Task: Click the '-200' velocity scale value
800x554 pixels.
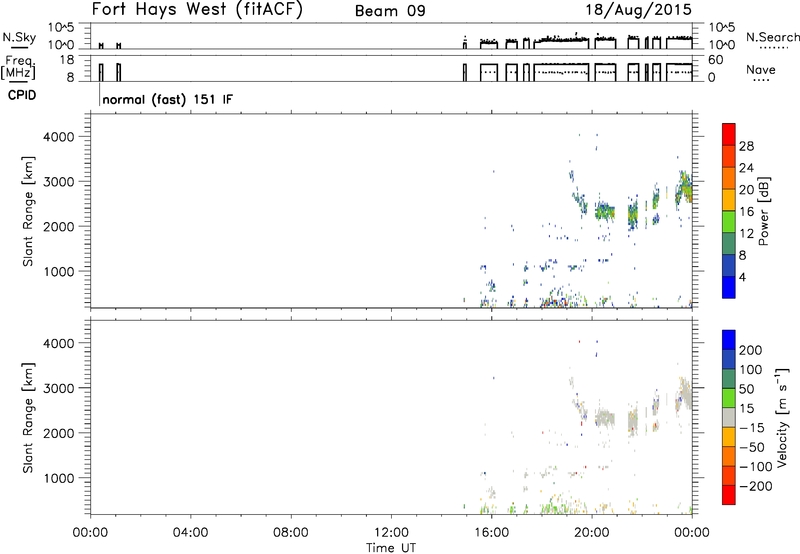Action: pos(756,486)
